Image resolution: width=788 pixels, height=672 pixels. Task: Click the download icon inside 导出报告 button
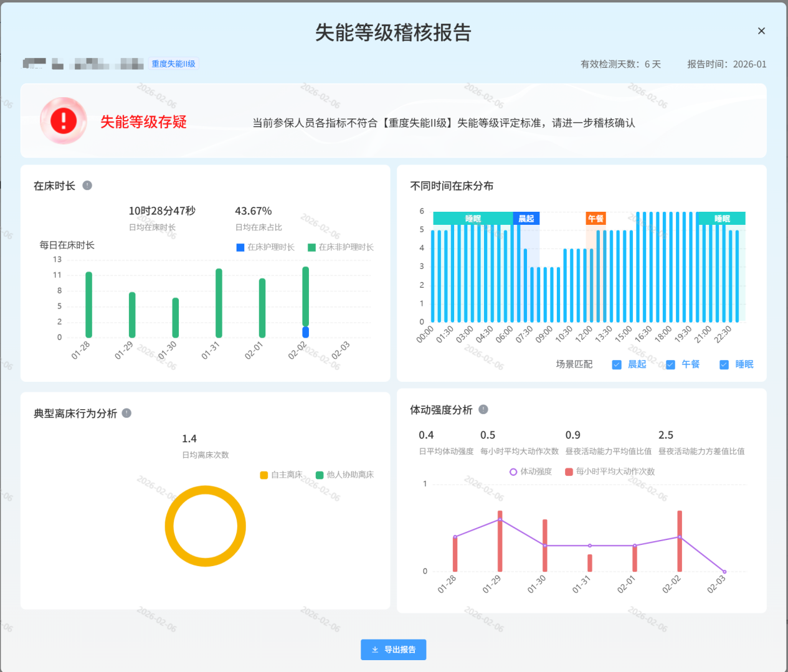click(x=376, y=649)
